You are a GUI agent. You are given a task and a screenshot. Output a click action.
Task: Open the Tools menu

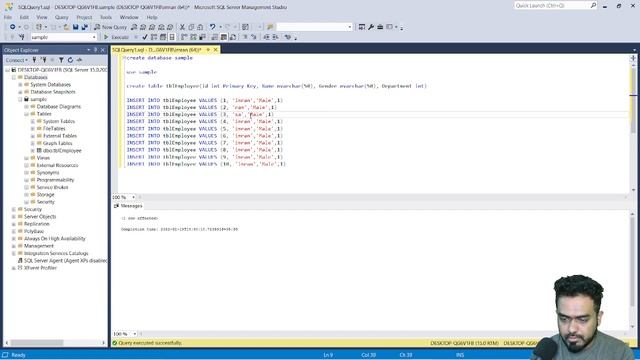106,17
